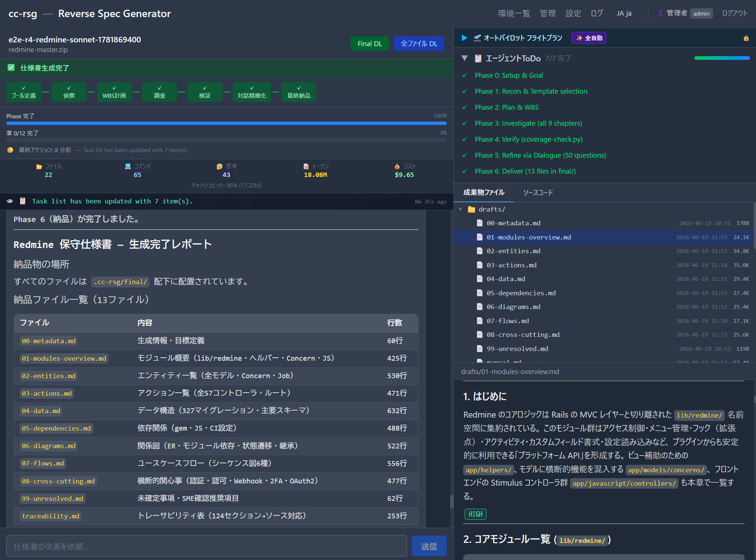Click the document icon beside トークン stat
Screen dimensions: 756x560
tap(306, 166)
